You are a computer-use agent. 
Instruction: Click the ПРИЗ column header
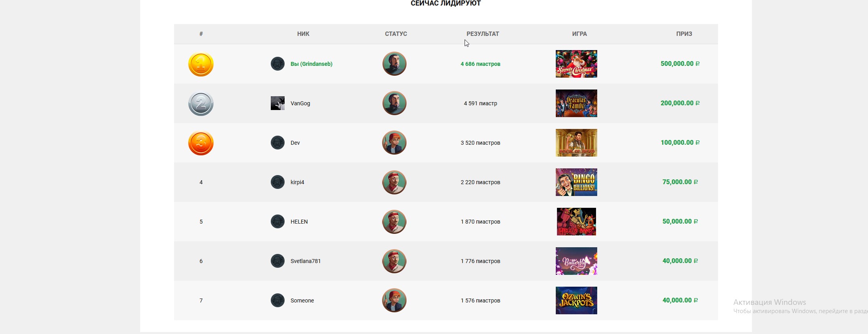click(x=684, y=34)
